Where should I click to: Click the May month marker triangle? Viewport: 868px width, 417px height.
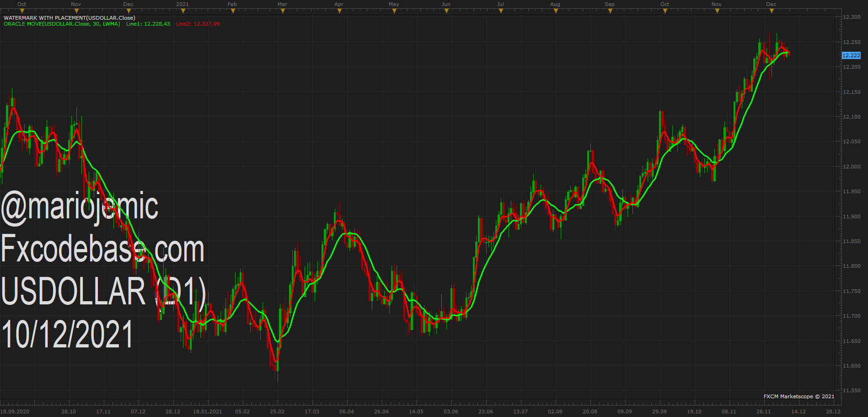point(395,11)
